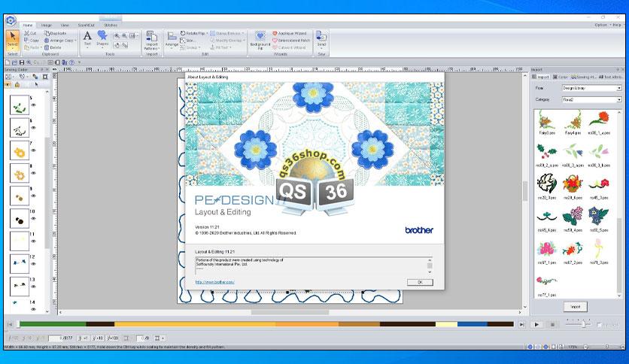
Task: Click the Arrange tool
Action: point(172,40)
